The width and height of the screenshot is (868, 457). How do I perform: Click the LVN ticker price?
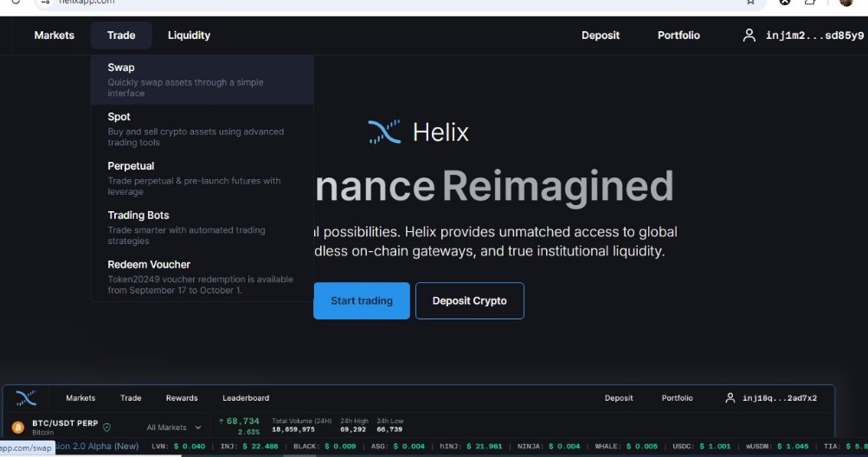(190, 446)
